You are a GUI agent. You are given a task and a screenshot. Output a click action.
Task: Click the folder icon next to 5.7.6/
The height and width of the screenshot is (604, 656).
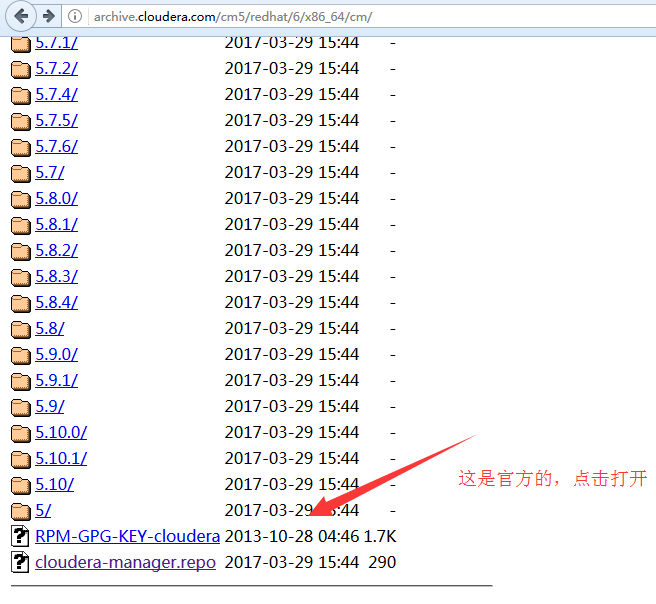[20, 147]
